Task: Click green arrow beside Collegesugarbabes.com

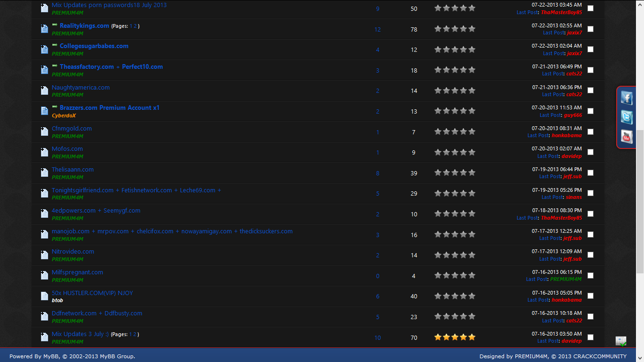Action: click(55, 45)
